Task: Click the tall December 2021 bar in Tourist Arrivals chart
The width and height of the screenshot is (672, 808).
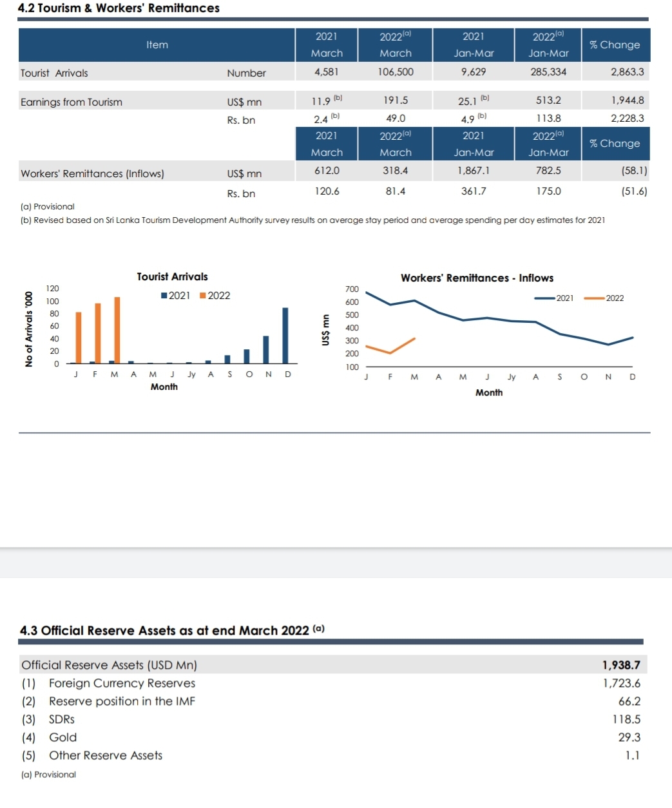Action: [285, 336]
